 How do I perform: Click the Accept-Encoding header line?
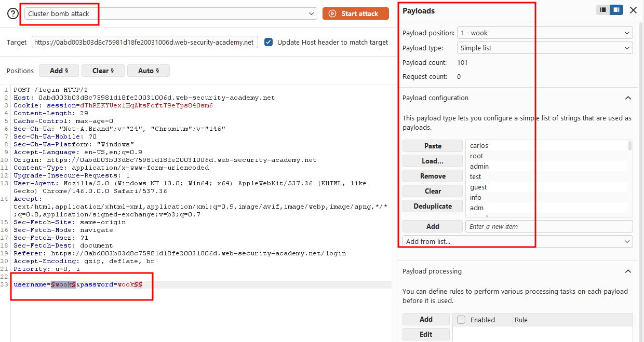tap(84, 261)
